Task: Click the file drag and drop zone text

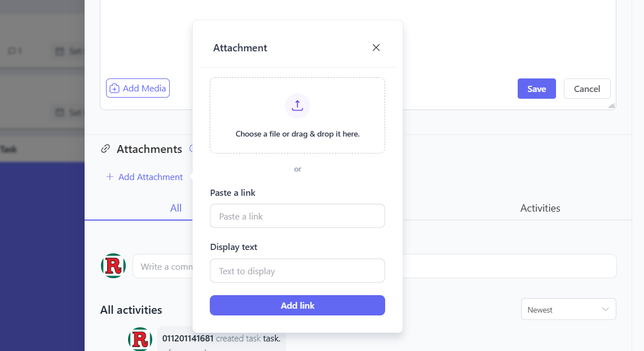Action: point(297,134)
